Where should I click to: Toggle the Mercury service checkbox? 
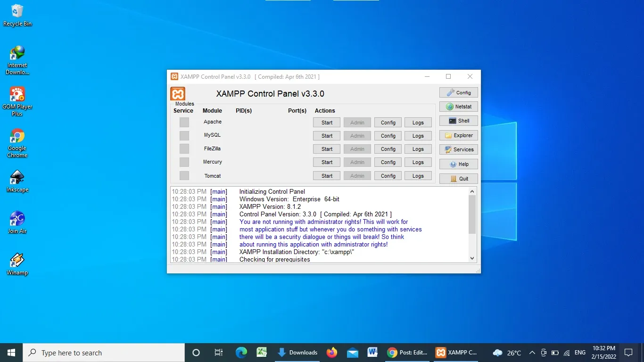tap(184, 162)
